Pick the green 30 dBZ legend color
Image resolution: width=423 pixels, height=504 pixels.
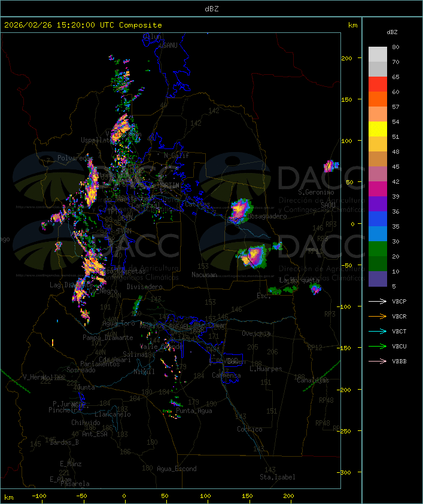point(378,248)
